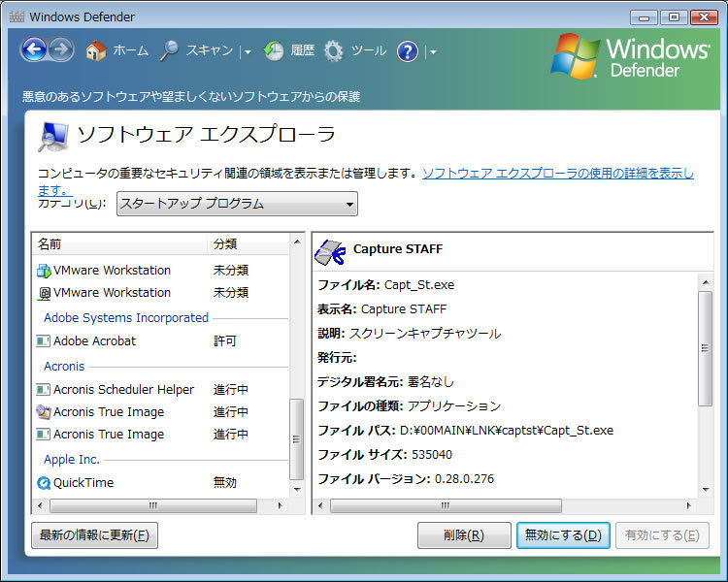
Task: Click the Apple Inc. group header
Action: [x=72, y=460]
